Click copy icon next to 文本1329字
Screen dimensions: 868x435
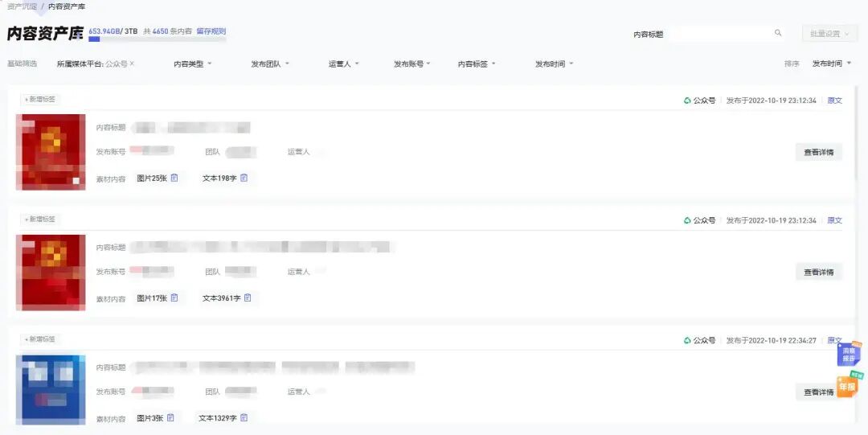(244, 418)
